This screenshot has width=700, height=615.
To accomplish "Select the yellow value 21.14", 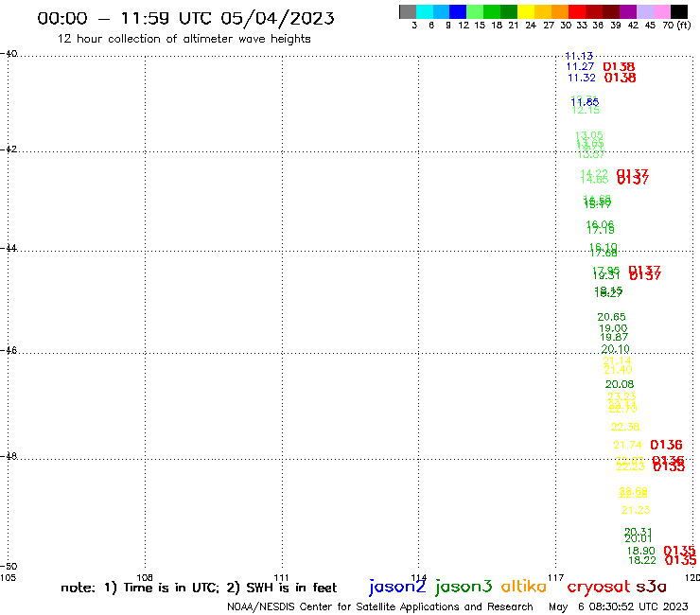I will [x=617, y=360].
